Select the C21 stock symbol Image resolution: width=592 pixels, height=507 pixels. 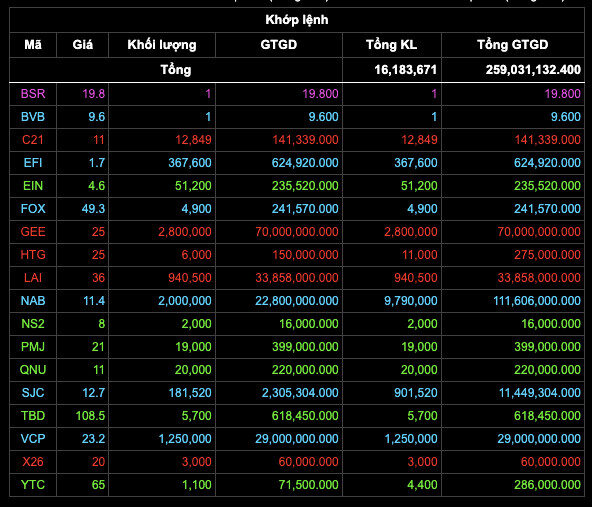[33, 140]
